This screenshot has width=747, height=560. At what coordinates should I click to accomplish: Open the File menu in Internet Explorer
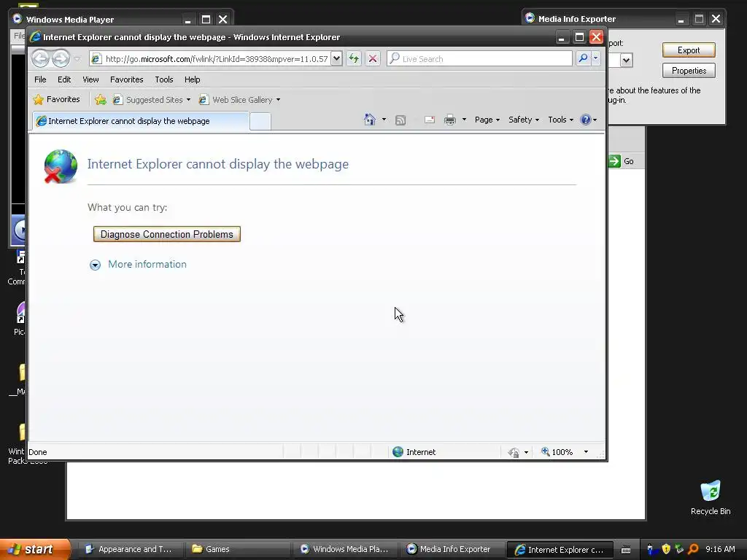40,79
